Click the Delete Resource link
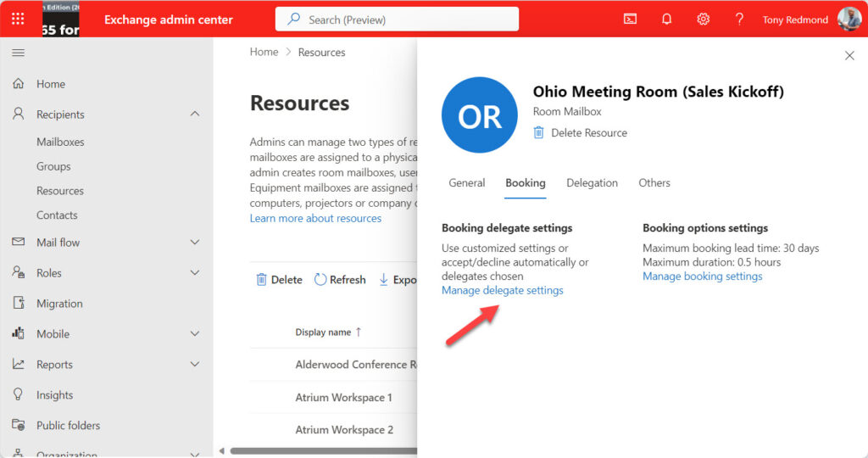 point(589,133)
